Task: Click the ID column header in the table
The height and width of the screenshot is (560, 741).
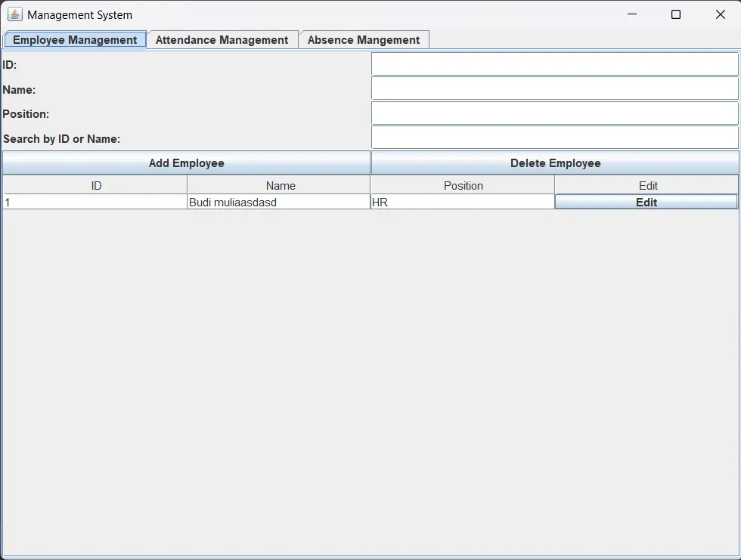Action: click(x=96, y=185)
